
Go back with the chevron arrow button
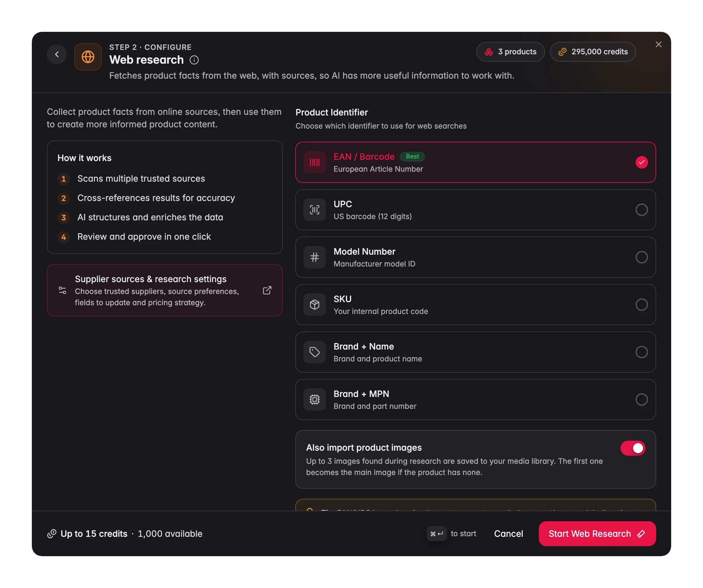click(57, 54)
